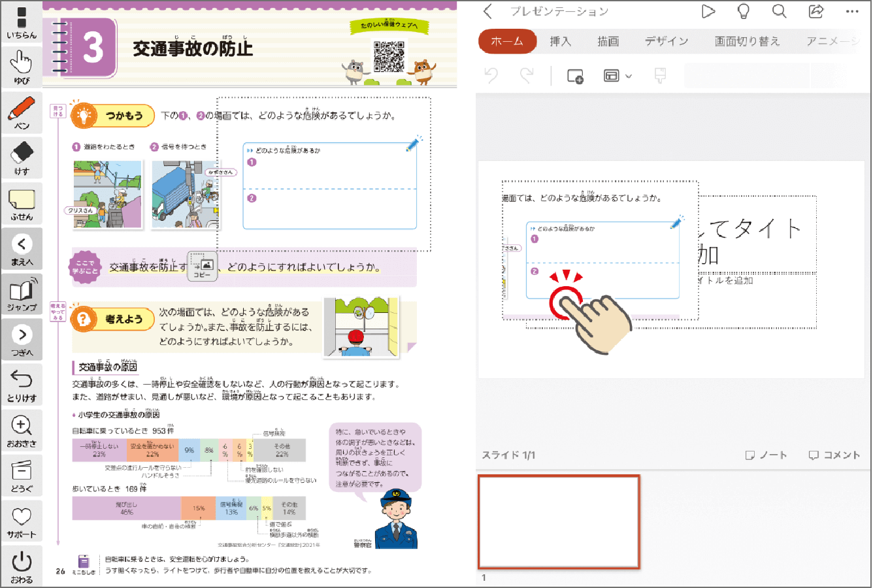This screenshot has height=588, width=873.
Task: Open the share icon in presentation app
Action: pos(815,11)
